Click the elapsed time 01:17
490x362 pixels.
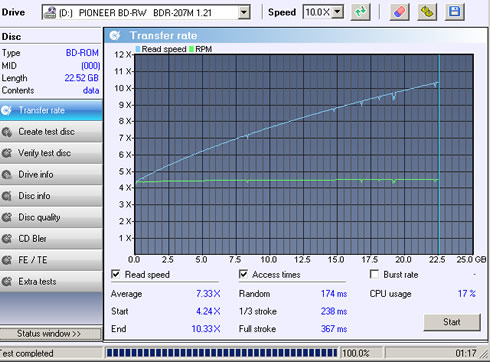pyautogui.click(x=466, y=353)
